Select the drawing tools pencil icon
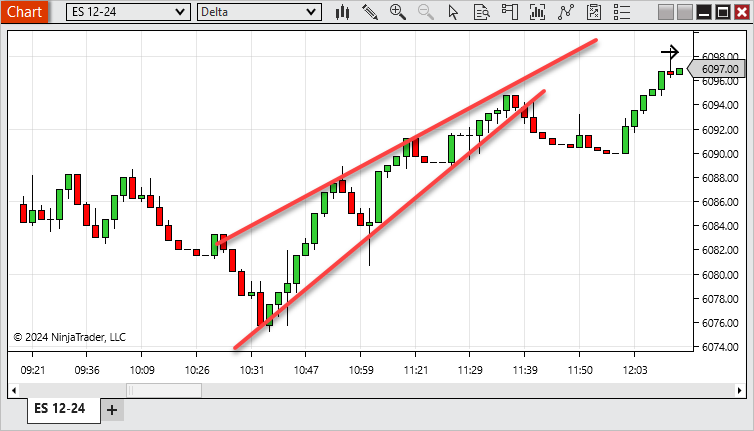The height and width of the screenshot is (431, 754). click(370, 12)
